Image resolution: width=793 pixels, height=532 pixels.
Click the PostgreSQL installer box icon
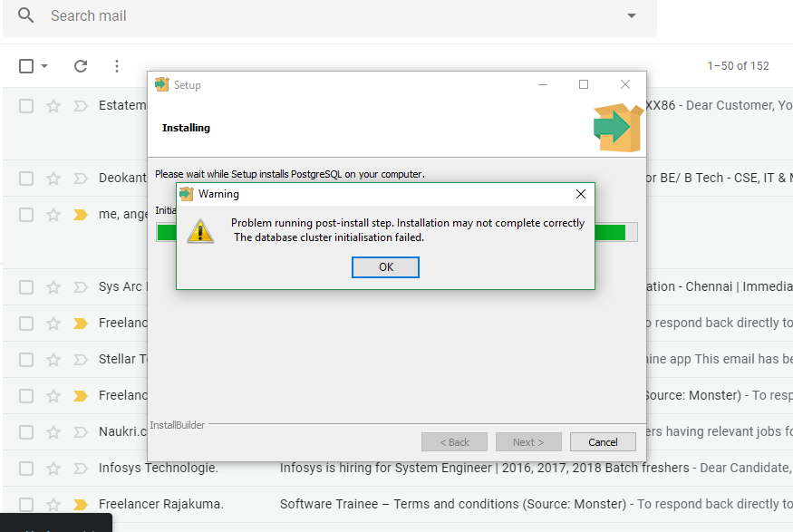pos(617,127)
